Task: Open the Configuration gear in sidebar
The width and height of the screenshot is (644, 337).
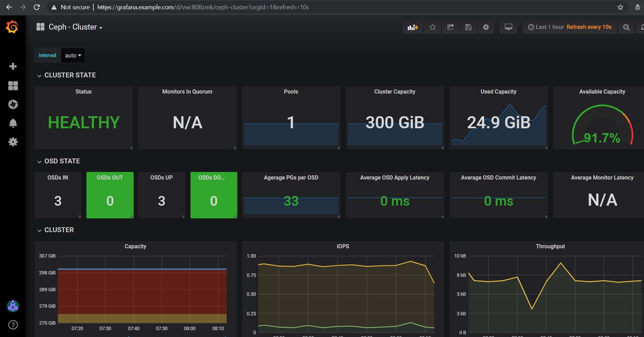Action: tap(13, 142)
